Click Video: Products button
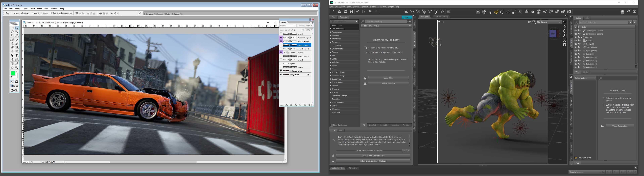 coord(388,83)
